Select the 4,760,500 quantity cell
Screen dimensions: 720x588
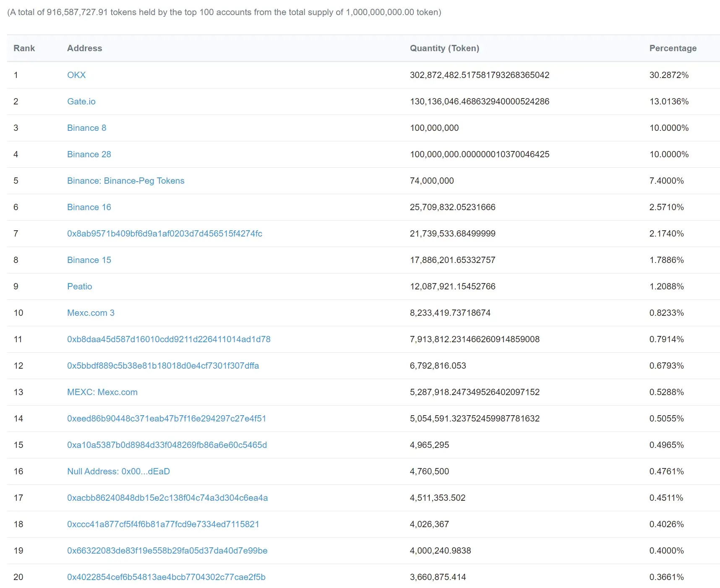click(429, 471)
